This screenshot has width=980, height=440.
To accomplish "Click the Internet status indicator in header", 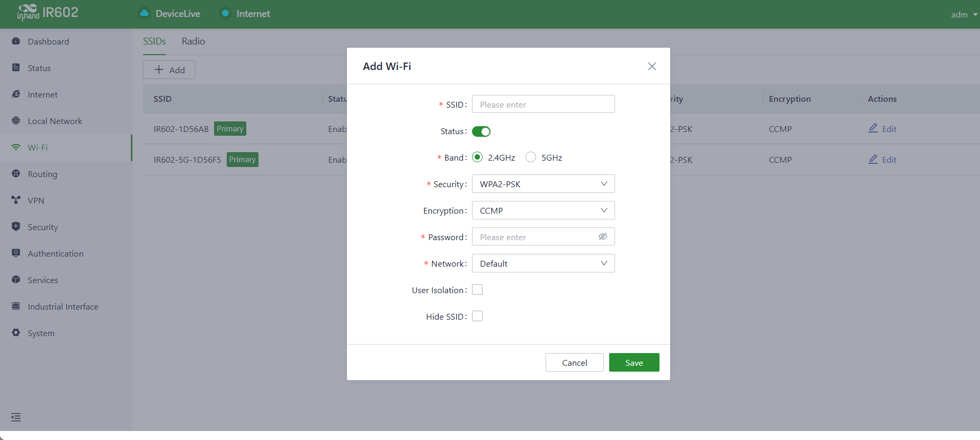I will (245, 13).
